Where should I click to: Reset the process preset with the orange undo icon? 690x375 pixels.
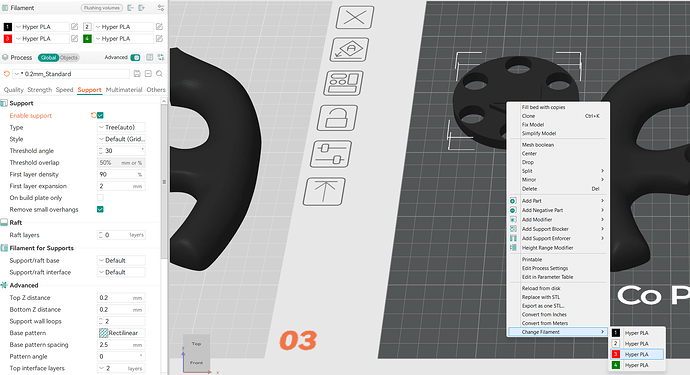click(x=6, y=74)
